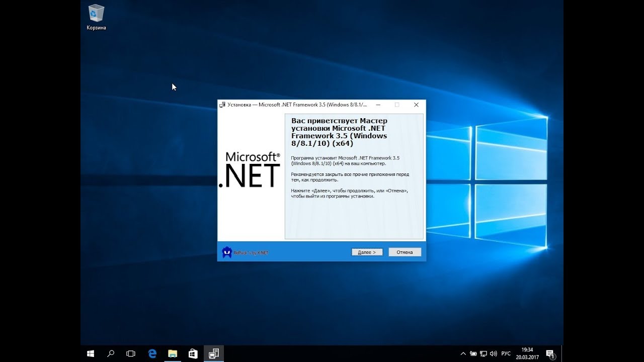The image size is (644, 362).
Task: Click the Microsoft .NET logo image
Action: tap(250, 169)
